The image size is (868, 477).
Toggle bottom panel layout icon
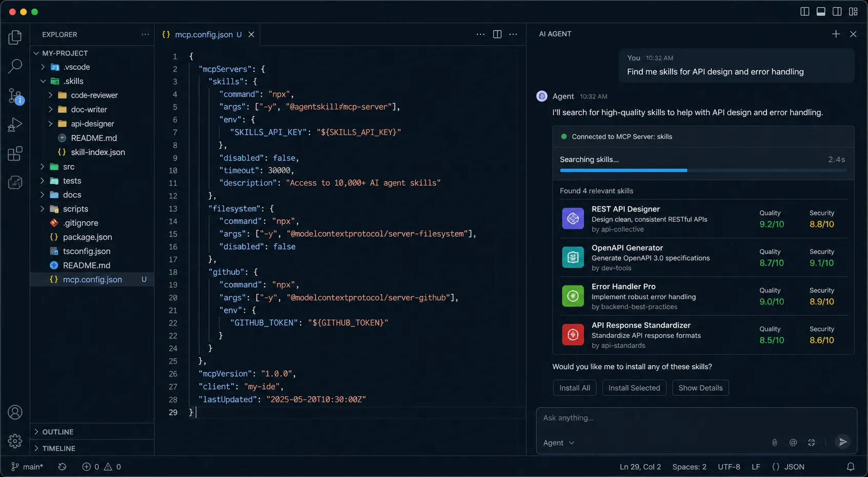coord(821,11)
